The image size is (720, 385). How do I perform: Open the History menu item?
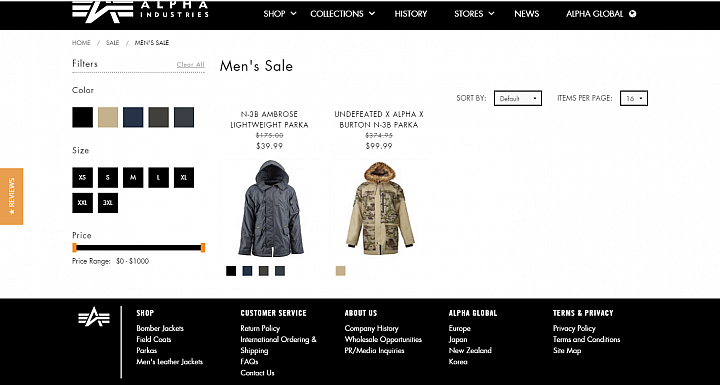[411, 14]
